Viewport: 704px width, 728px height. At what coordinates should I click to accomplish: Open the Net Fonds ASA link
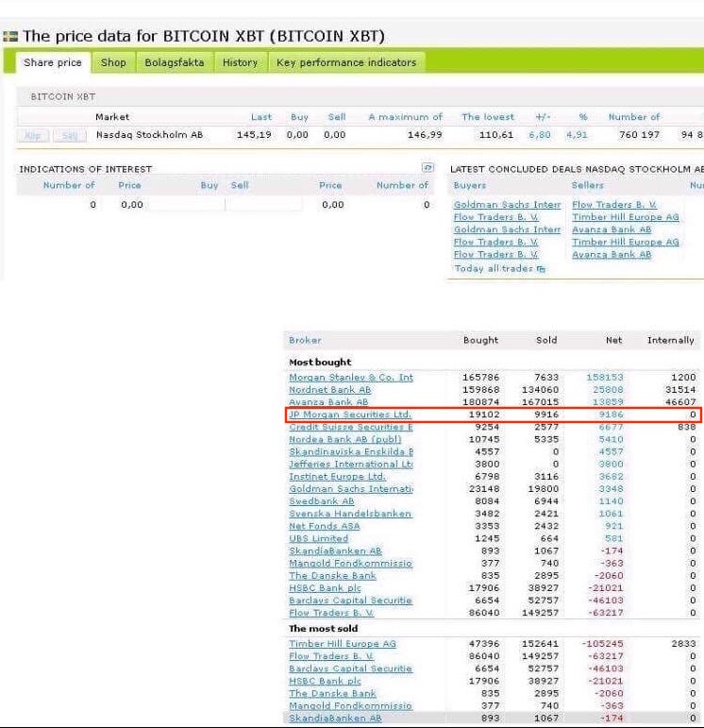(x=325, y=526)
